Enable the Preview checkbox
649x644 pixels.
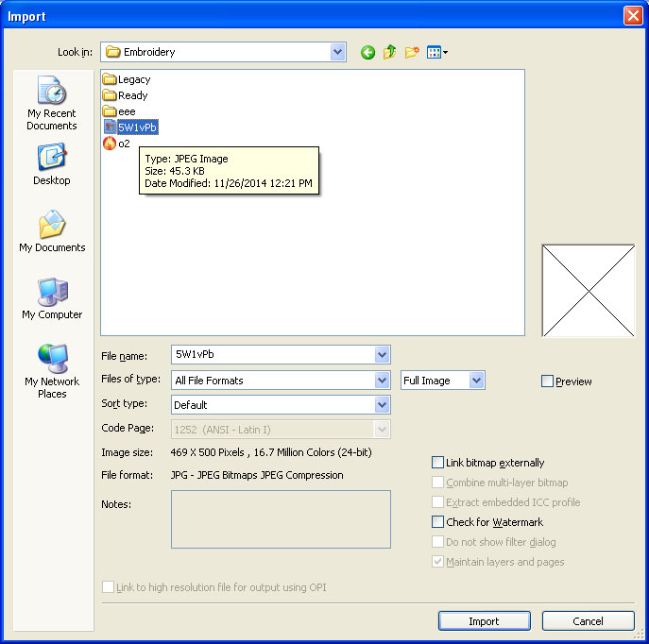(x=547, y=381)
